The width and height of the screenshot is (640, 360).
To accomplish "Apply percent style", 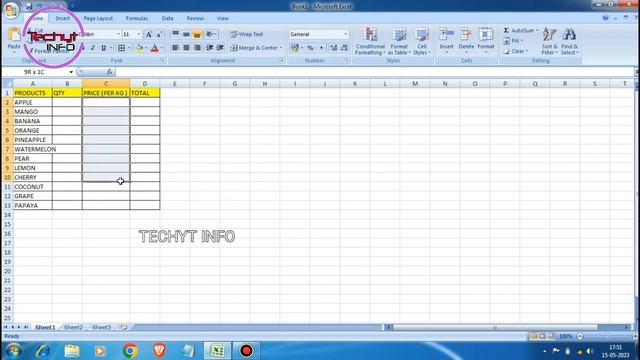I will pyautogui.click(x=310, y=48).
